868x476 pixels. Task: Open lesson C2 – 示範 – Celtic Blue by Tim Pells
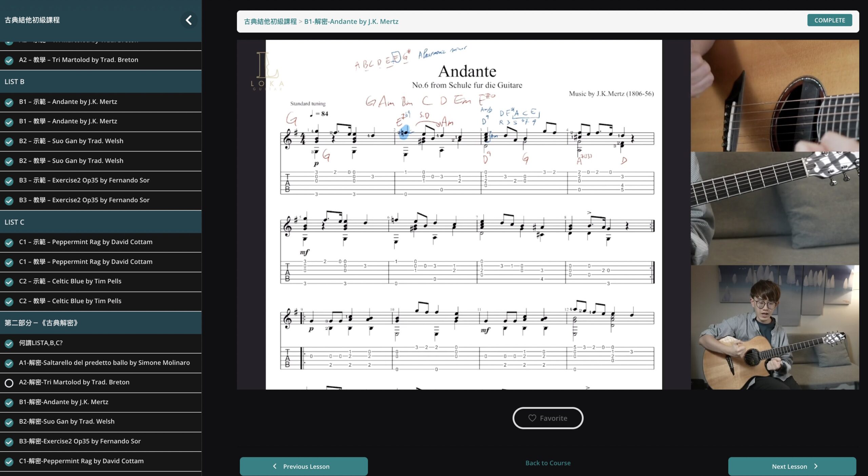(101, 281)
